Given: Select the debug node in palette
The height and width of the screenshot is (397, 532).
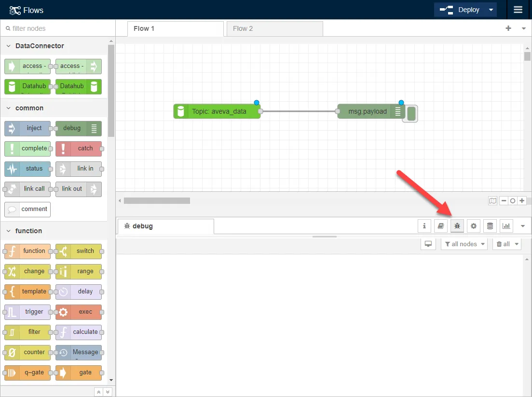Looking at the screenshot, I should click(78, 128).
